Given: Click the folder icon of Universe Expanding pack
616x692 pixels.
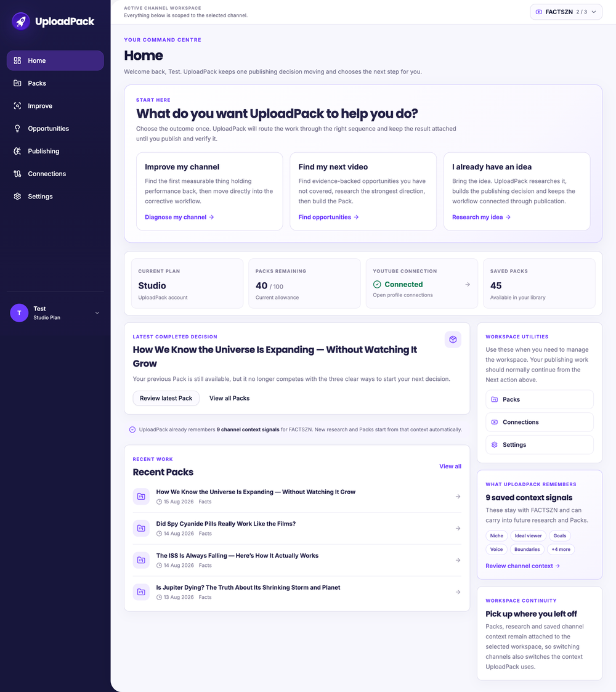Looking at the screenshot, I should click(x=141, y=497).
